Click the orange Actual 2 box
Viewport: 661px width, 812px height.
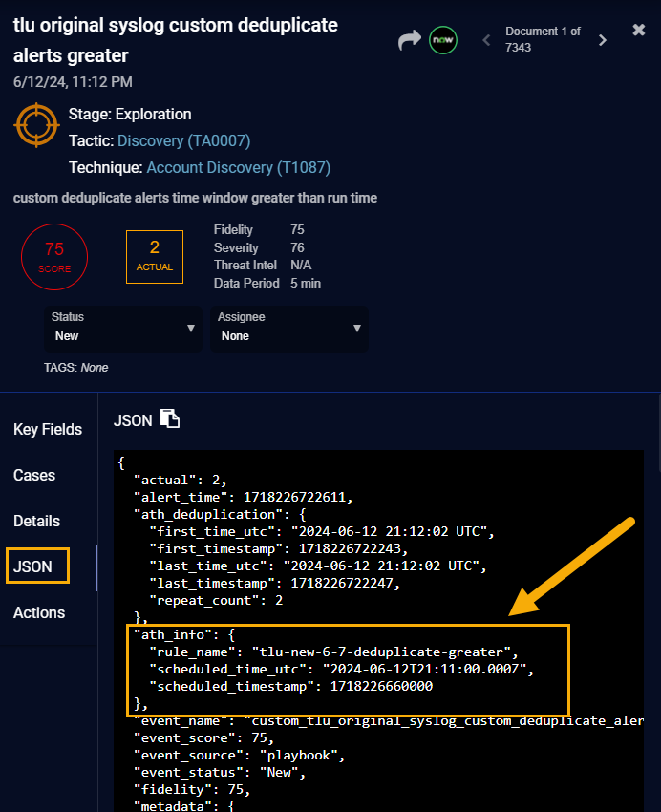coord(155,256)
